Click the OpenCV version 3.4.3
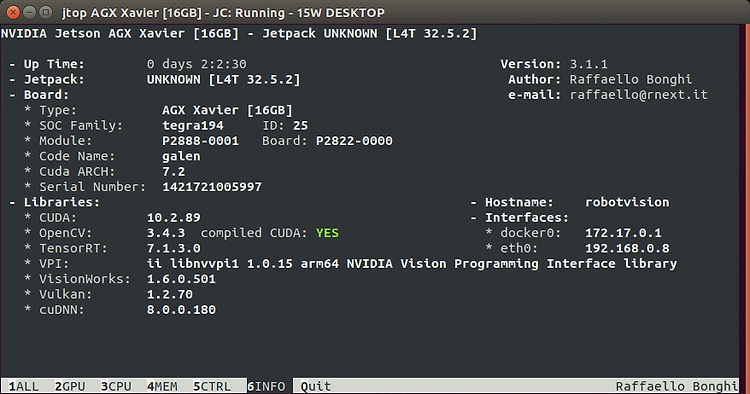The image size is (750, 394). coord(166,233)
